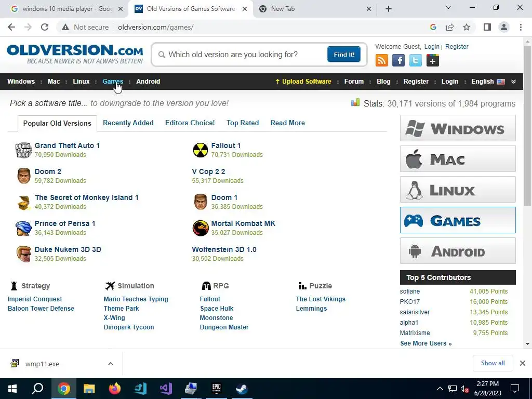Click the OLDVERSION.COM logo
532x399 pixels.
pyautogui.click(x=75, y=54)
